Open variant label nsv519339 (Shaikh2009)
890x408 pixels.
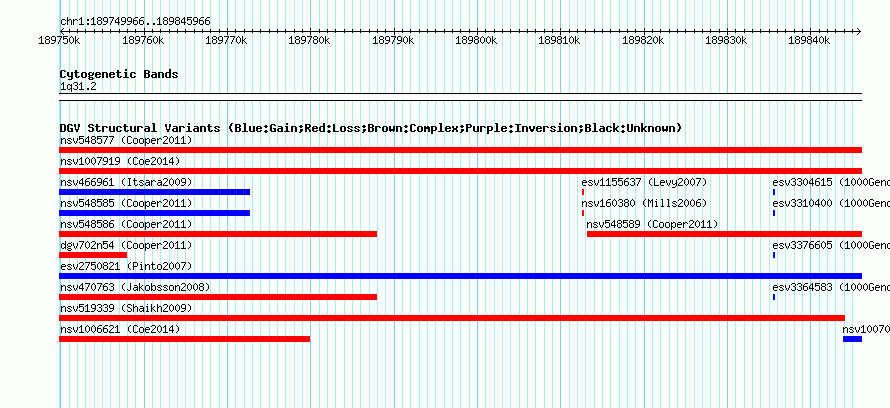pyautogui.click(x=126, y=308)
